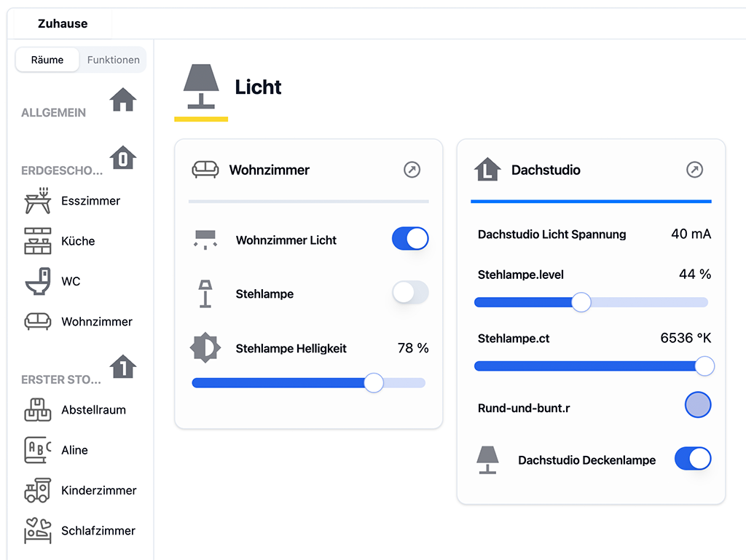Click the Rund-und-bunt.r color swatch
Image resolution: width=746 pixels, height=560 pixels.
(698, 405)
